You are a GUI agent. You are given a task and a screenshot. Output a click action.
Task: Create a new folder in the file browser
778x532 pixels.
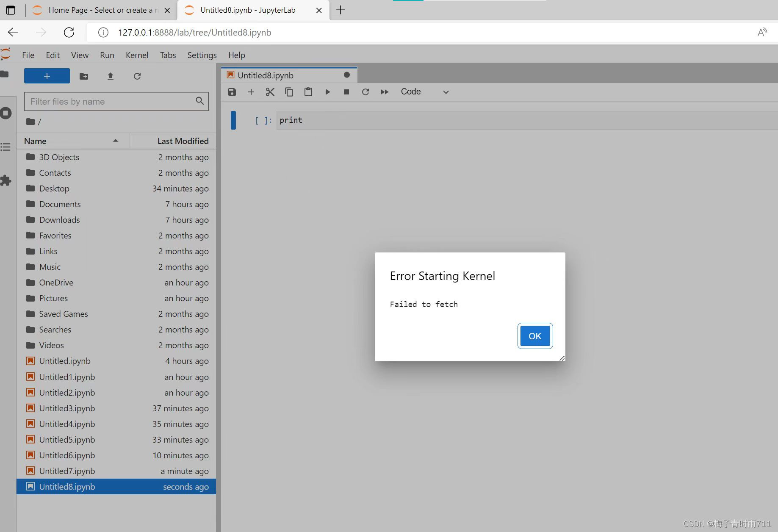[83, 76]
